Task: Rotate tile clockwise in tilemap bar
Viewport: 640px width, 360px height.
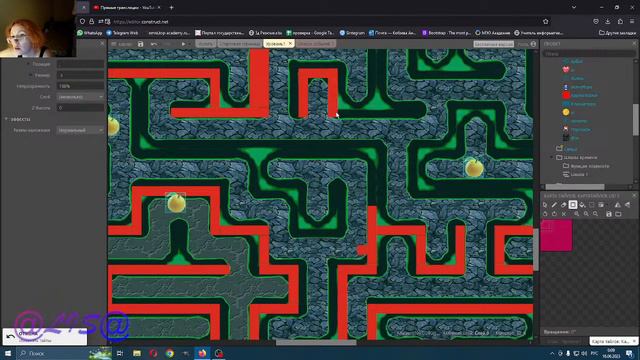Action: coord(554,214)
